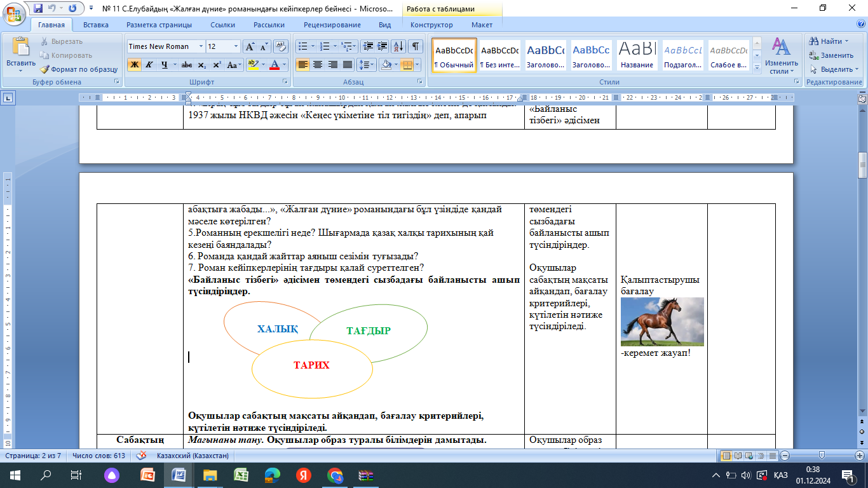Click the Save icon in quick access toolbar
This screenshot has width=868, height=488.
[38, 8]
